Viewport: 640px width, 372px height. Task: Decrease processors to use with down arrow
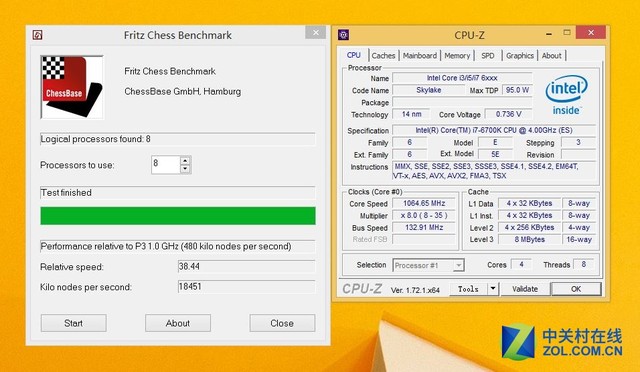pyautogui.click(x=185, y=169)
